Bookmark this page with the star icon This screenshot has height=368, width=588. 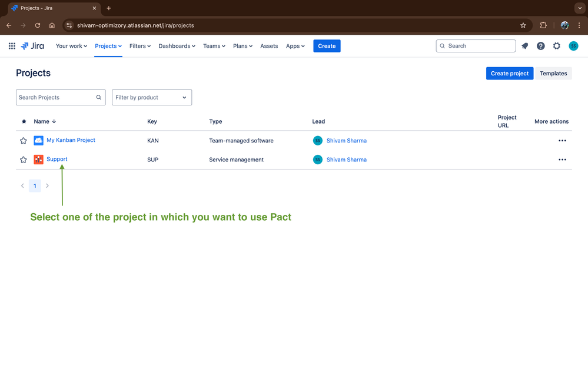point(523,25)
